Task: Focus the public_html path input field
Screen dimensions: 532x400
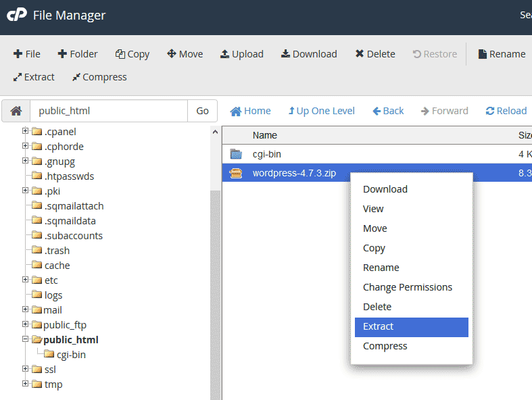Action: [109, 111]
